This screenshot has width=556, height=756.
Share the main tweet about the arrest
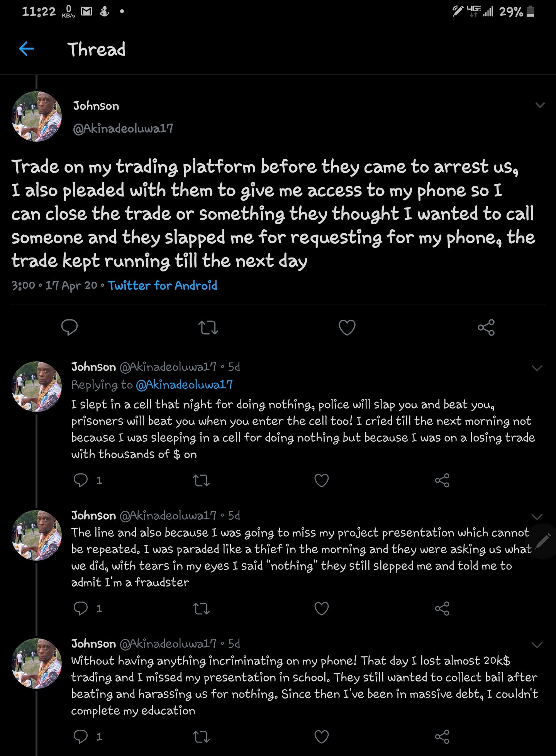(486, 328)
